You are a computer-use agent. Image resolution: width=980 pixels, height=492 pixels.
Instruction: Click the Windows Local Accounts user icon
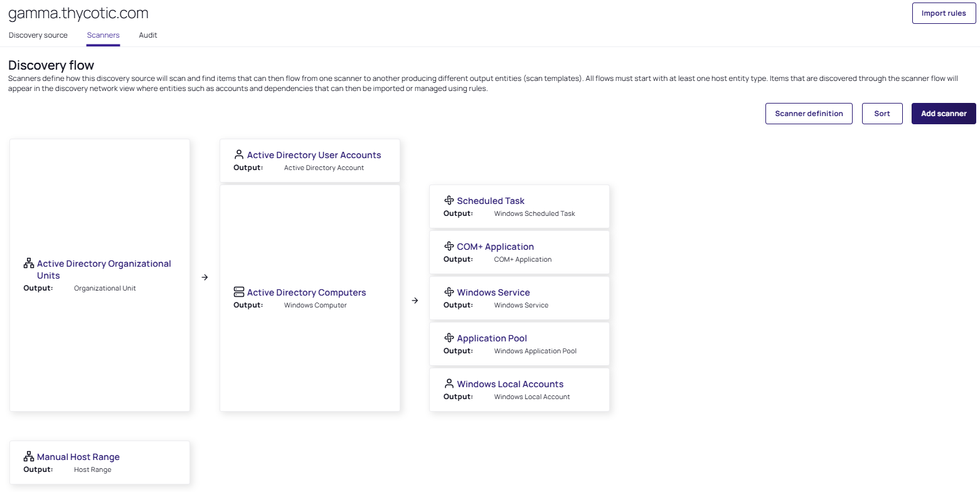coord(449,383)
